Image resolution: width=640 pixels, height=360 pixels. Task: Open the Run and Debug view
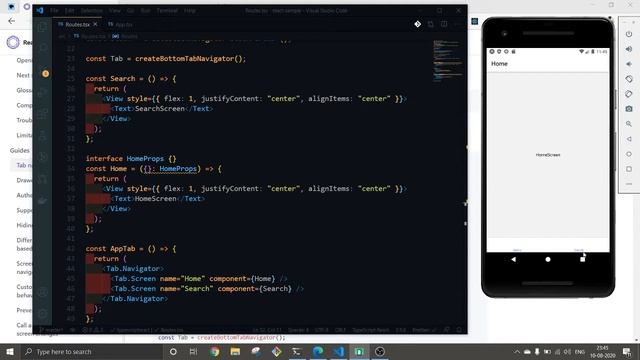pyautogui.click(x=42, y=93)
